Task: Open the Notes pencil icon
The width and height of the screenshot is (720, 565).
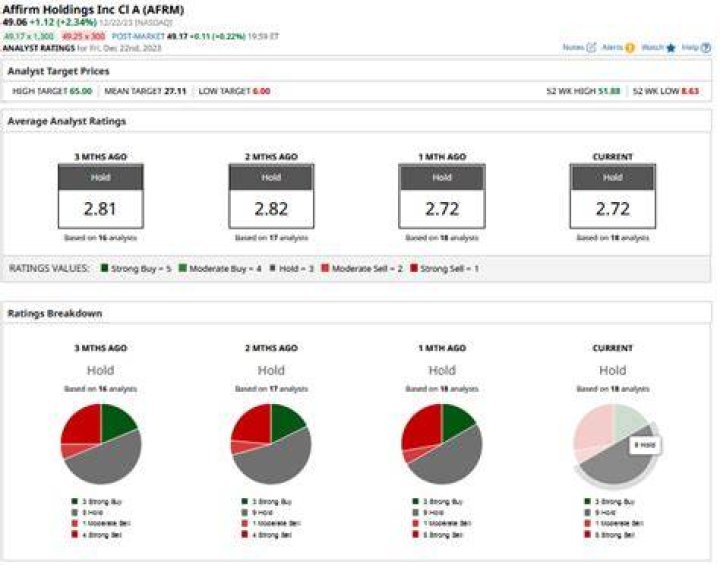Action: pos(591,47)
